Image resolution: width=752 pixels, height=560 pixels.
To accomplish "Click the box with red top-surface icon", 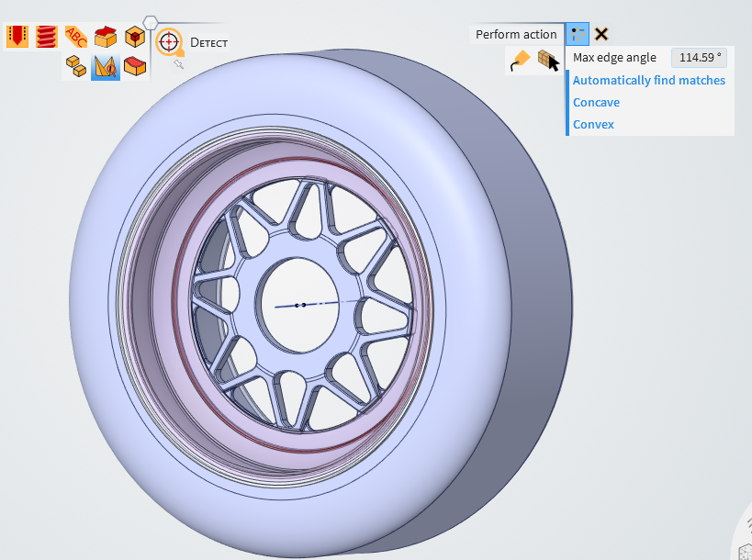I will (x=106, y=38).
